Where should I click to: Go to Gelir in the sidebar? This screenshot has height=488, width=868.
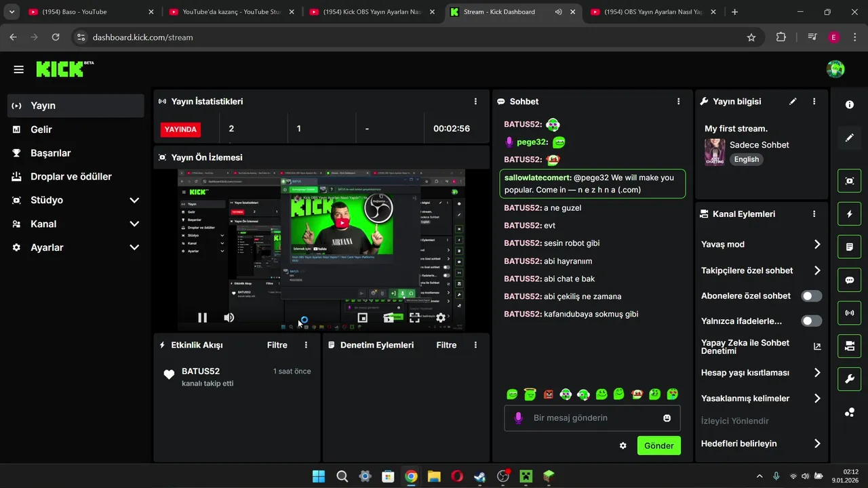(x=76, y=129)
